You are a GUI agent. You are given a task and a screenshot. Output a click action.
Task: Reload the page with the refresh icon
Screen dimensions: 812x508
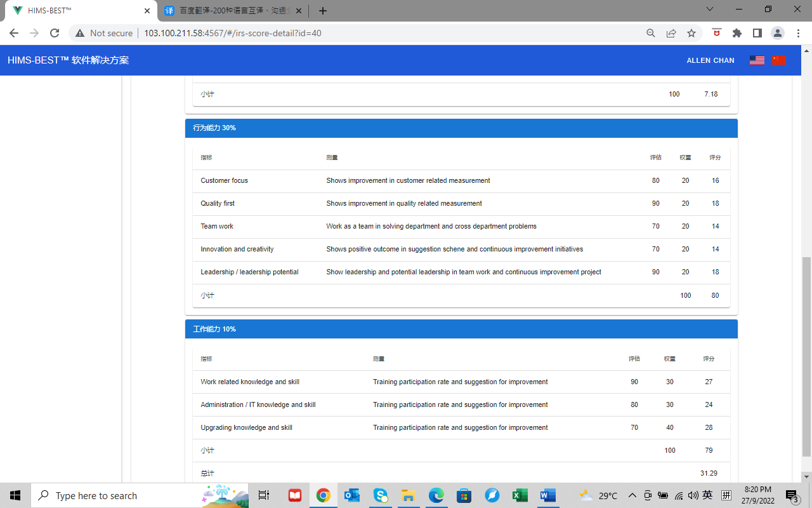coord(55,33)
